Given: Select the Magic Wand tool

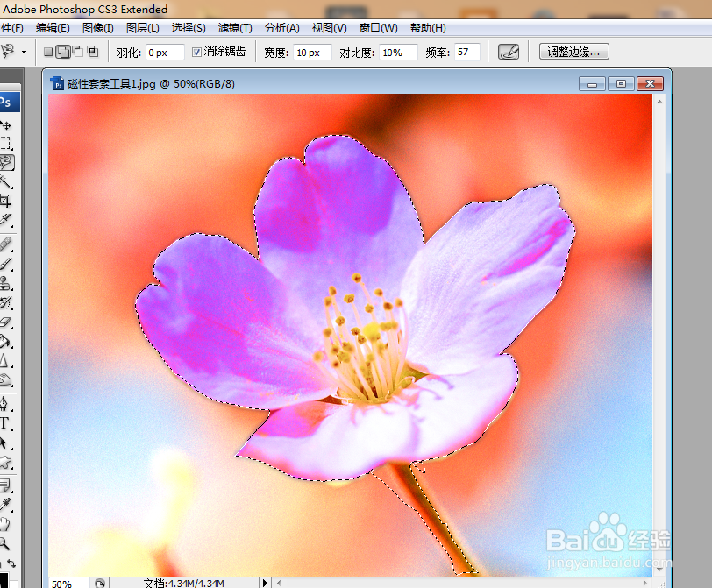Looking at the screenshot, I should pos(6,182).
